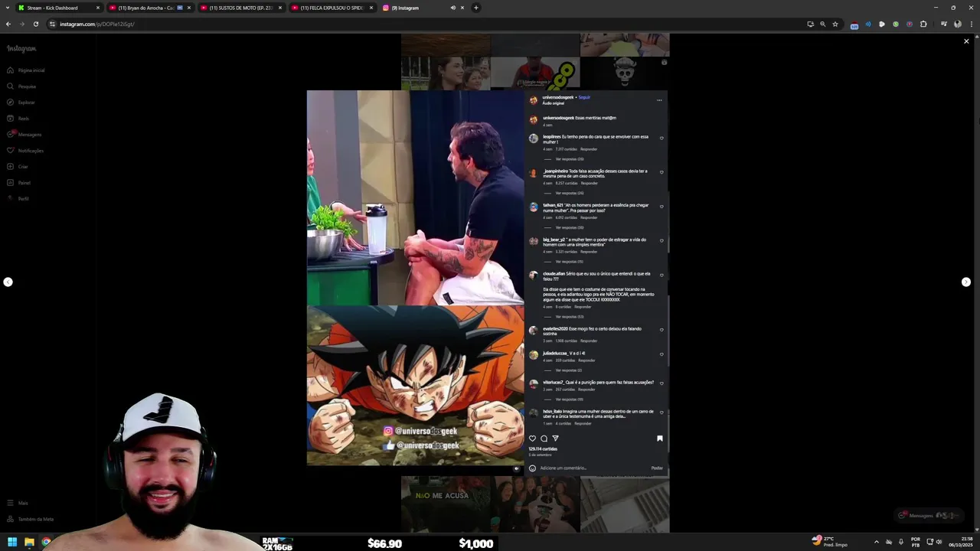Click the comment bubble icon
Viewport: 980px width, 551px height.
[x=544, y=439]
